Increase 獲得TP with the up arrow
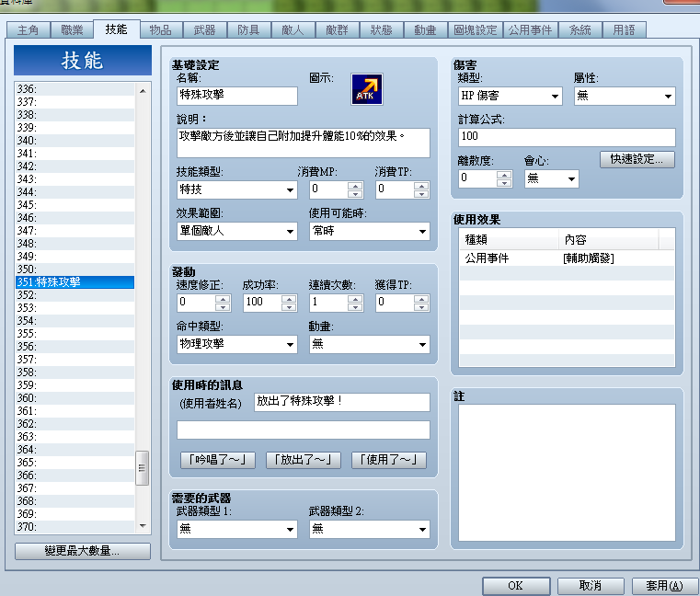Screen dimensions: 700x596 click(x=421, y=299)
